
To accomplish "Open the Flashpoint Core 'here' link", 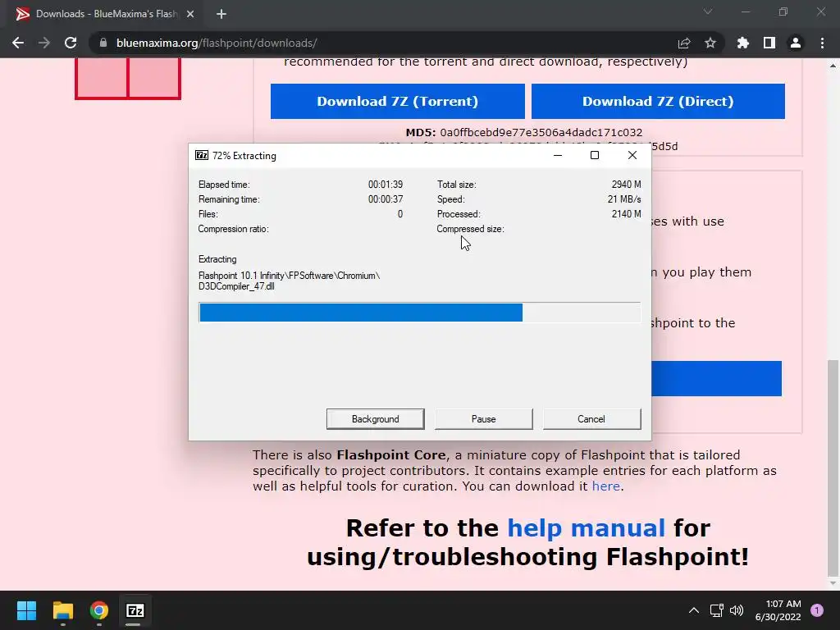I will point(606,486).
